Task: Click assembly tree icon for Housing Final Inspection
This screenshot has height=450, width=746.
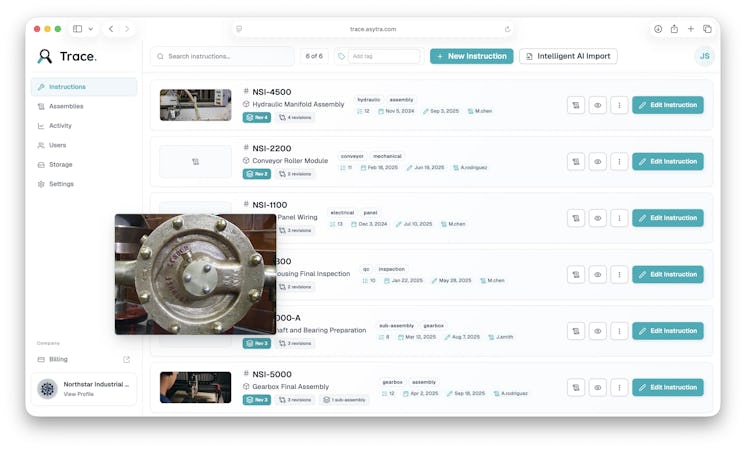Action: (576, 274)
